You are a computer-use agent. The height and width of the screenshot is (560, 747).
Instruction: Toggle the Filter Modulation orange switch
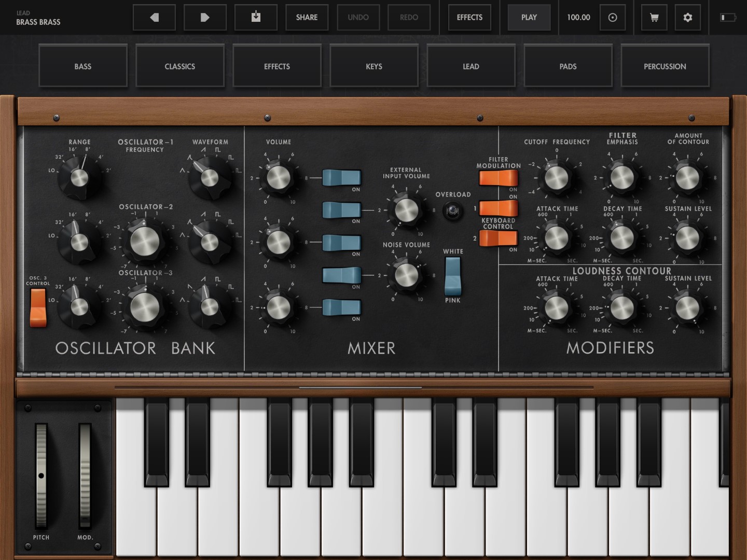tap(498, 178)
